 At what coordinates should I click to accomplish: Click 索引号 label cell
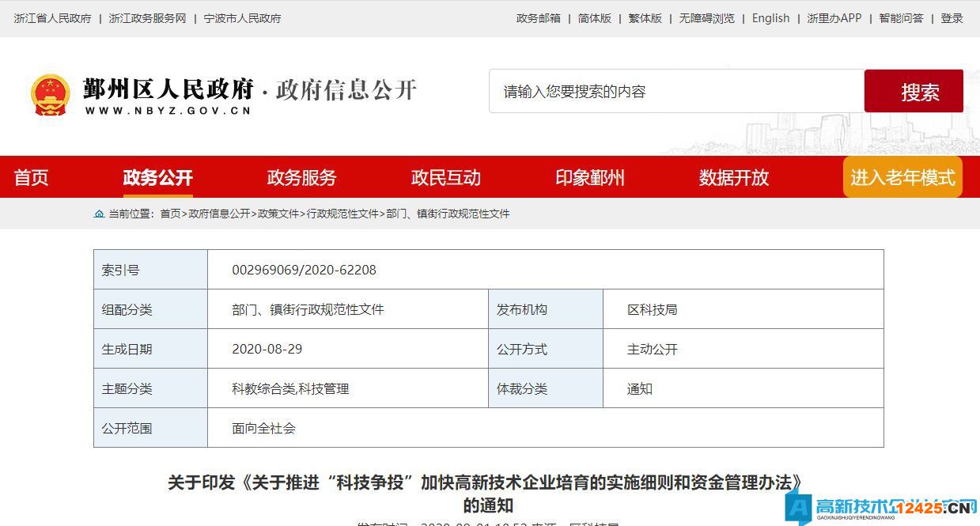(151, 270)
